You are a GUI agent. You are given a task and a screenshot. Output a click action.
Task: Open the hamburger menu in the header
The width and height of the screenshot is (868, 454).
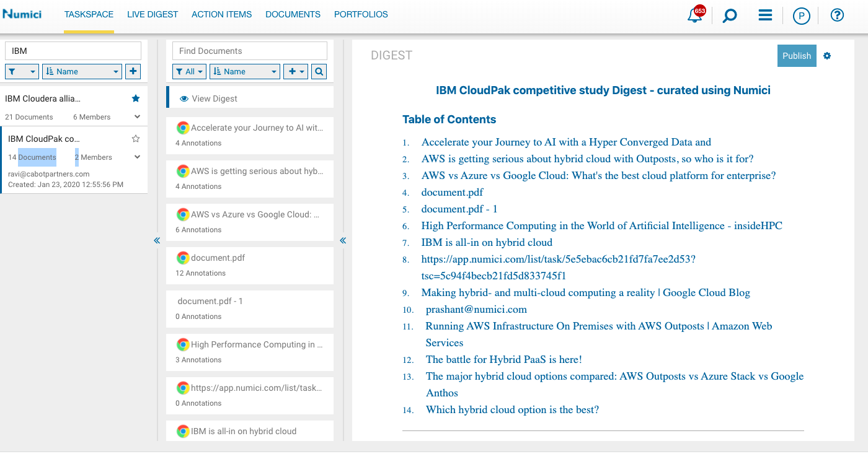[x=765, y=15]
